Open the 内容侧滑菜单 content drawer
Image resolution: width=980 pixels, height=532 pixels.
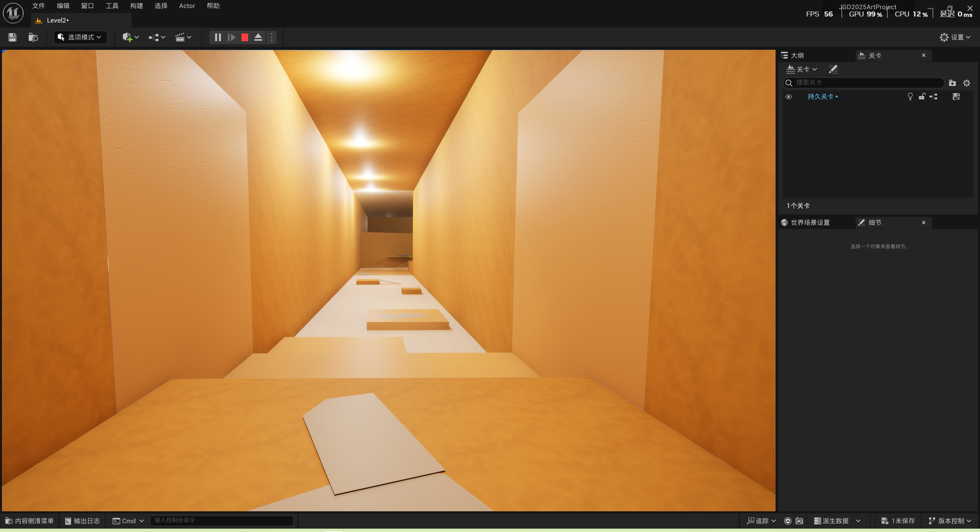click(x=29, y=521)
